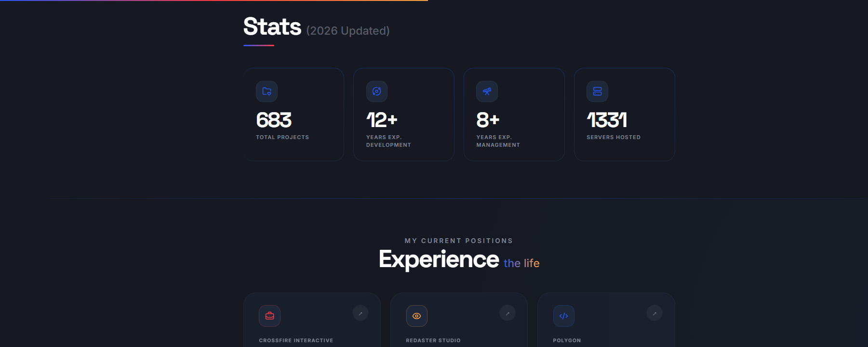The image size is (868, 347).
Task: Click the telescope icon above Years Exp. Management
Action: coord(487,91)
